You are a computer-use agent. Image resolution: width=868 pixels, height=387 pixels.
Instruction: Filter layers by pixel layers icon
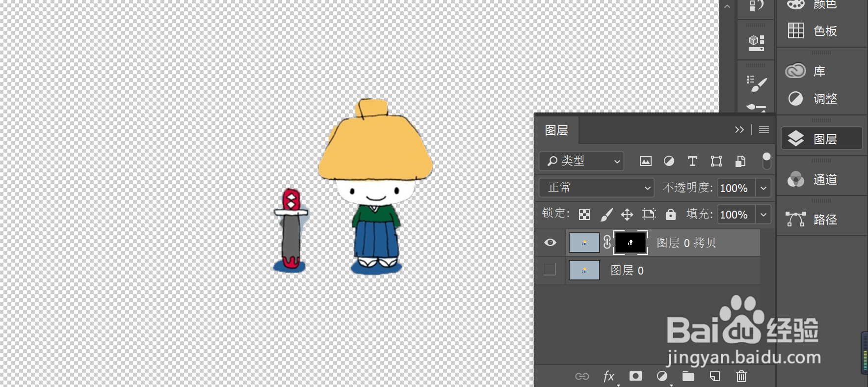tap(646, 161)
